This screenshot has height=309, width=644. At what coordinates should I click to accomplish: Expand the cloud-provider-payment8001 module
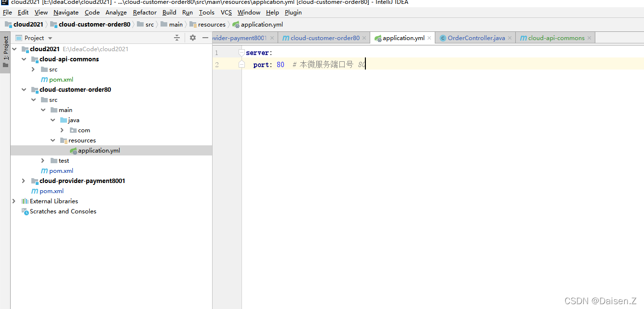(24, 181)
